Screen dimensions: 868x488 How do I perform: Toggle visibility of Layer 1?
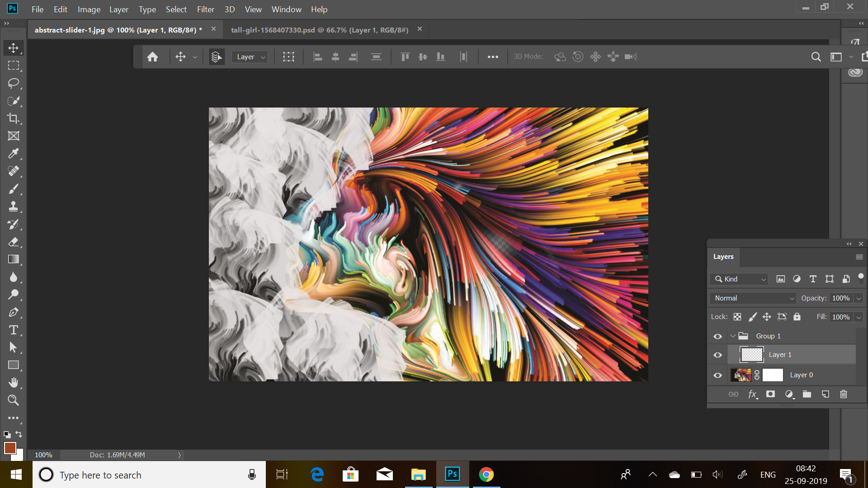tap(717, 355)
